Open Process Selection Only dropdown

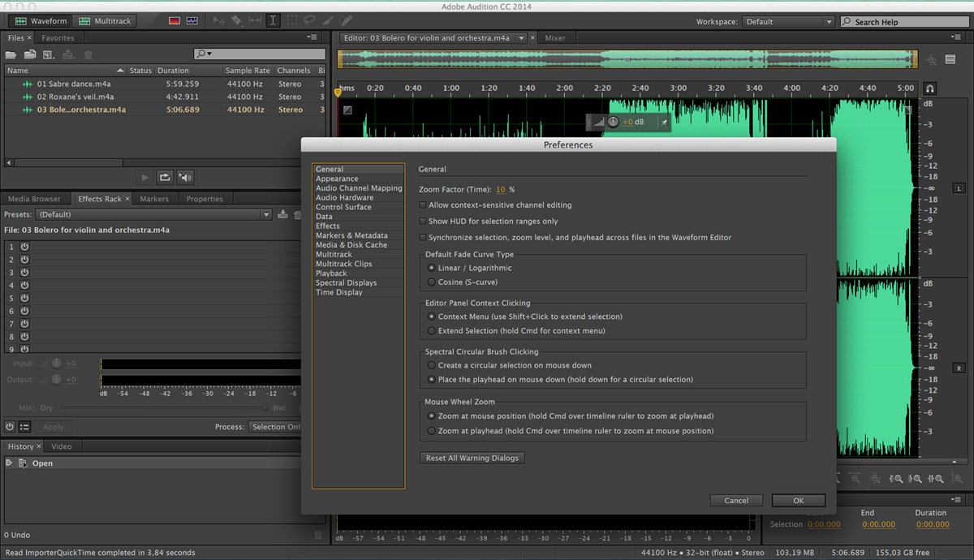click(275, 427)
